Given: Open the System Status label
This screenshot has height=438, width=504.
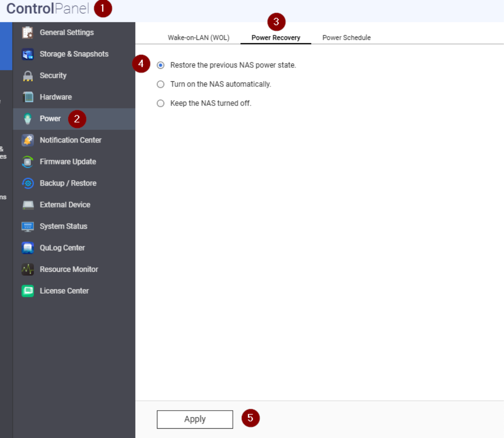Looking at the screenshot, I should [64, 226].
